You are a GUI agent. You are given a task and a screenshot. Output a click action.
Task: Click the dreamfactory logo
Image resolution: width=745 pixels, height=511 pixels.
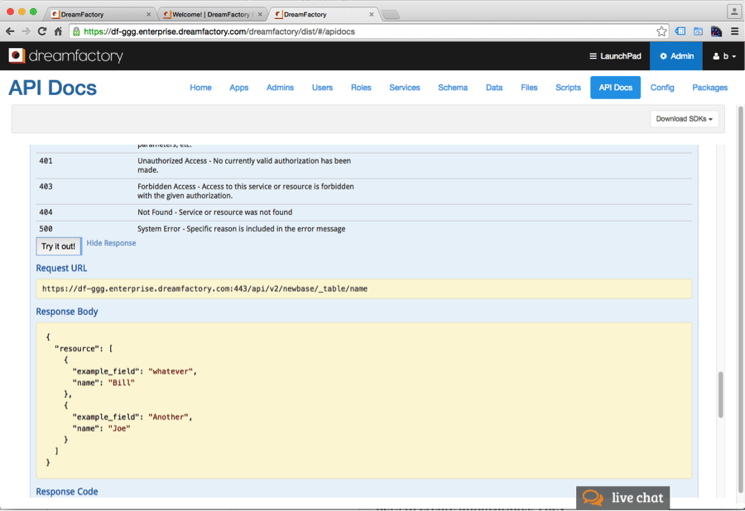(x=66, y=56)
